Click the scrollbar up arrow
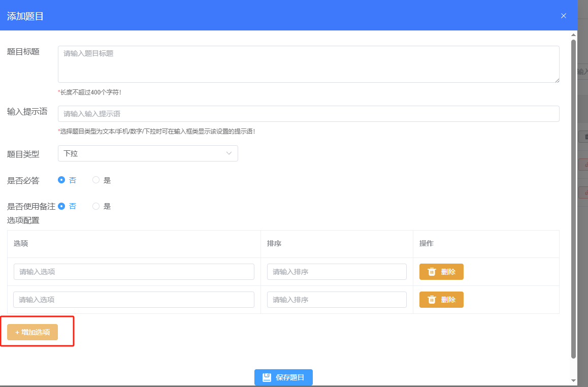The height and width of the screenshot is (387, 588). tap(573, 35)
